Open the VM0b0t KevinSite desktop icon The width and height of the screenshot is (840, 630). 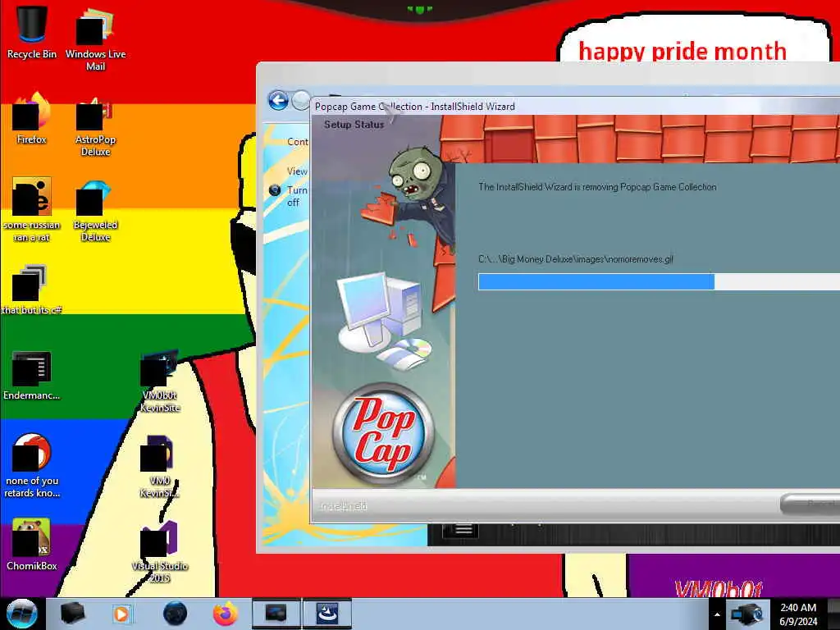(160, 381)
